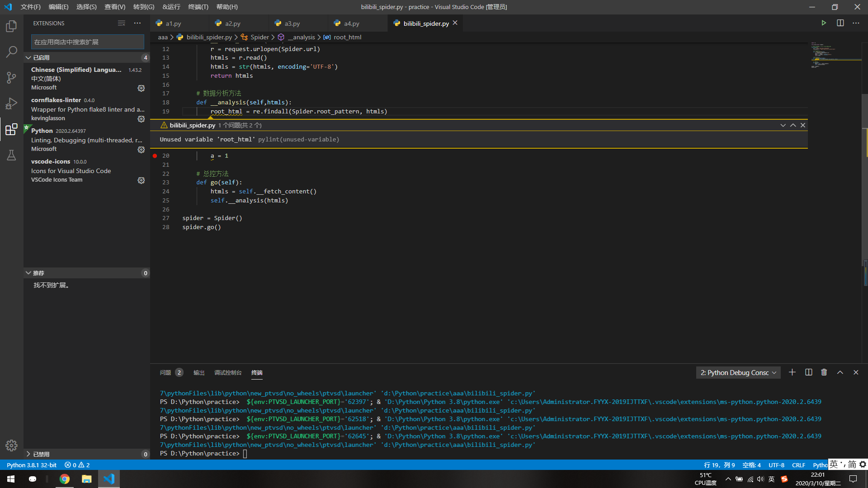Open Manage gear in activity bar
This screenshot has width=868, height=488.
click(11, 446)
